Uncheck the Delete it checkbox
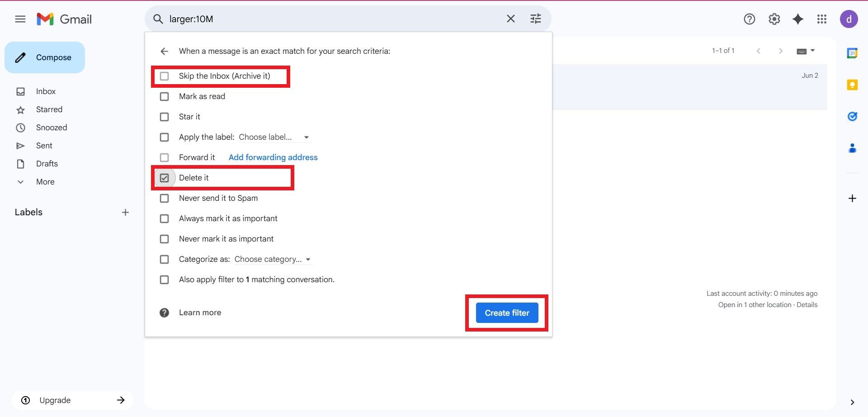 165,178
